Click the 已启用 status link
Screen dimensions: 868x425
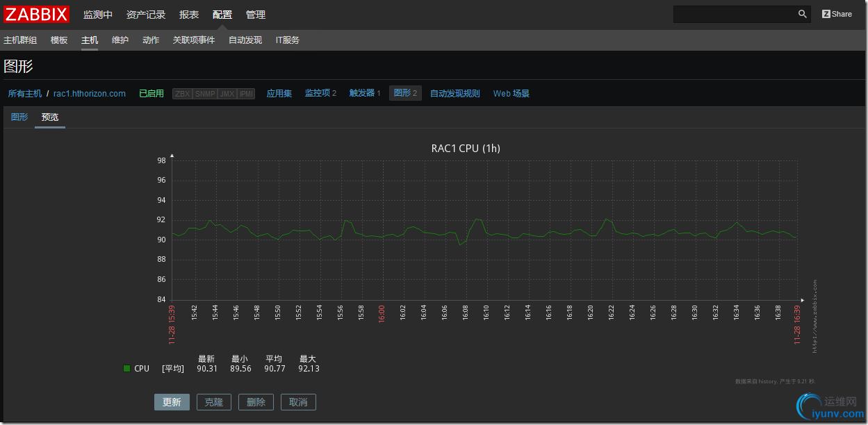[152, 94]
